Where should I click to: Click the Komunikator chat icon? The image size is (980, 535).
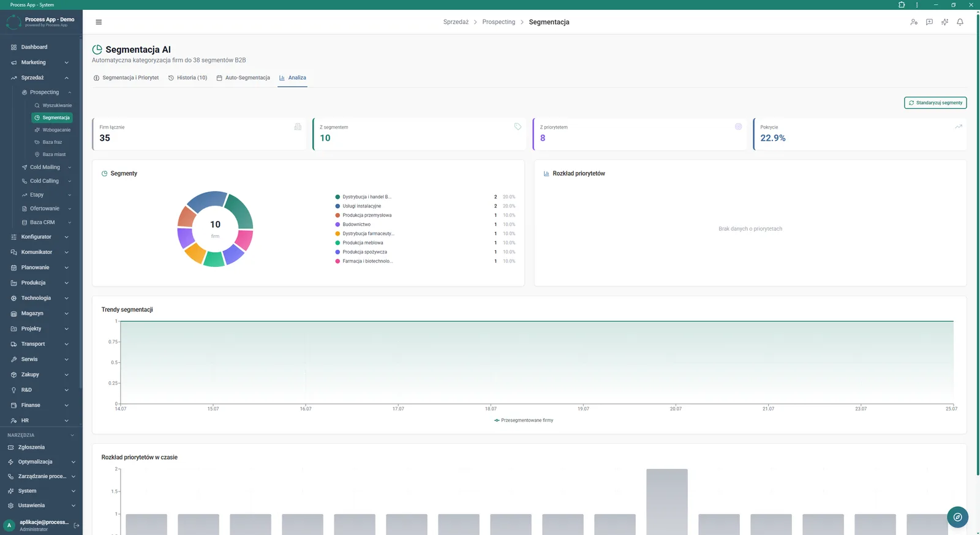(13, 252)
